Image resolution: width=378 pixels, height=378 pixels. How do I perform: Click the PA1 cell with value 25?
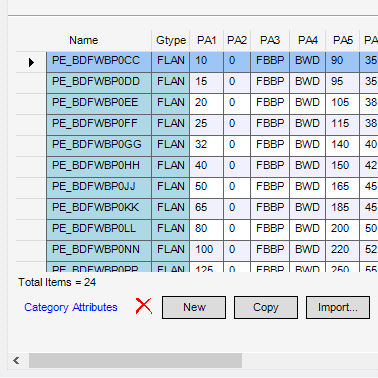coord(206,125)
